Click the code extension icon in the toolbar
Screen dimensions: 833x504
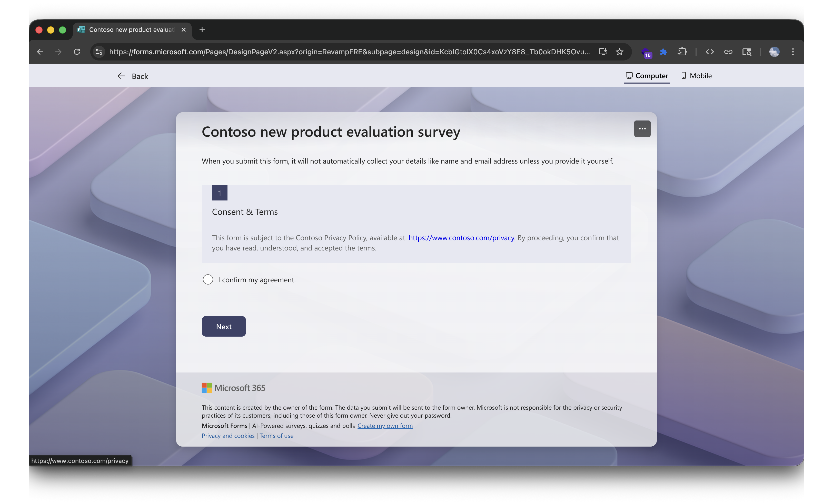coord(710,52)
